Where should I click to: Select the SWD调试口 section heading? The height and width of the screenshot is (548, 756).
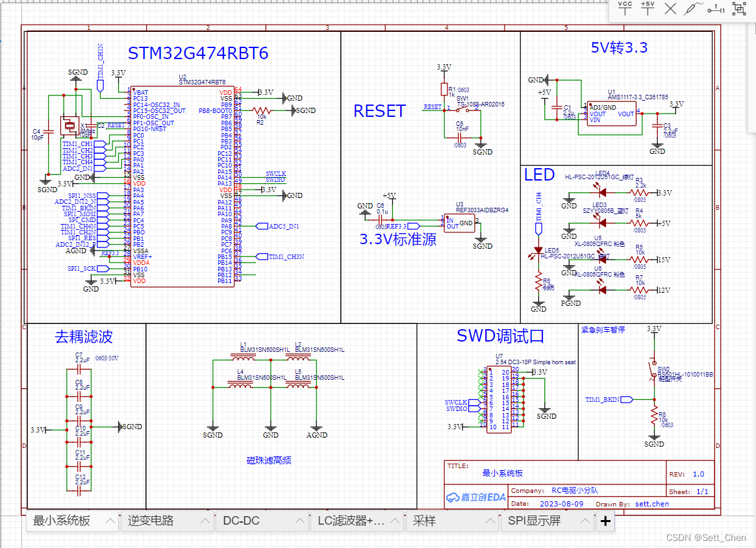point(501,336)
